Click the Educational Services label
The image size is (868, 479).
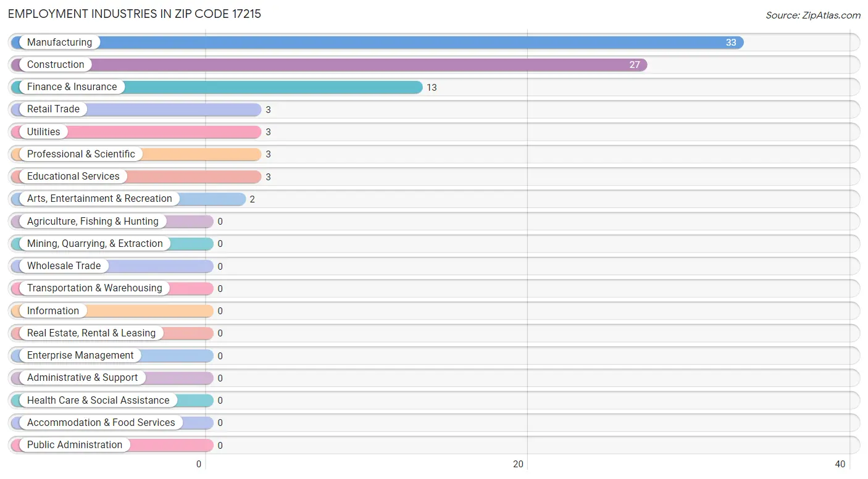73,176
